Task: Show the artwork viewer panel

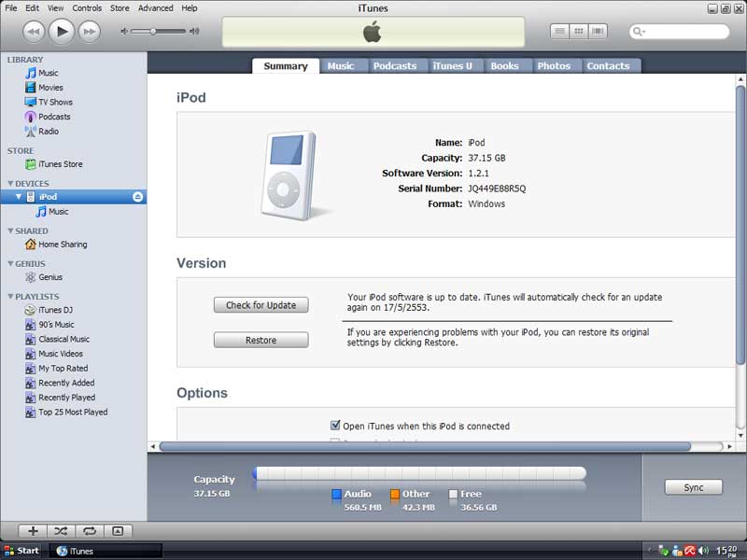Action: click(x=117, y=530)
